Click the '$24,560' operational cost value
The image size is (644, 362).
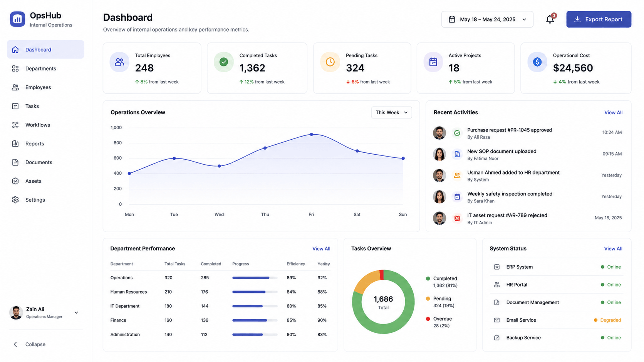[x=573, y=68]
